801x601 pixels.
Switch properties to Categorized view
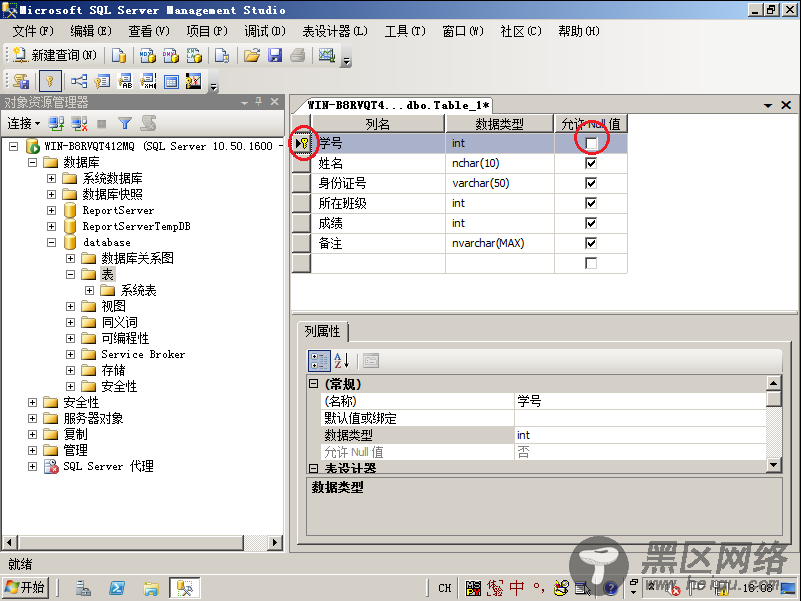[319, 361]
